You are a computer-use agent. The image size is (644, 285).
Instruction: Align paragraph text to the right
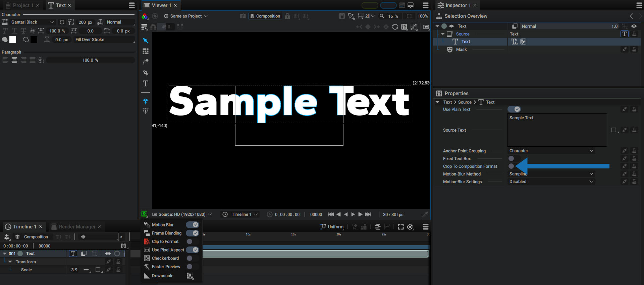[x=23, y=60]
